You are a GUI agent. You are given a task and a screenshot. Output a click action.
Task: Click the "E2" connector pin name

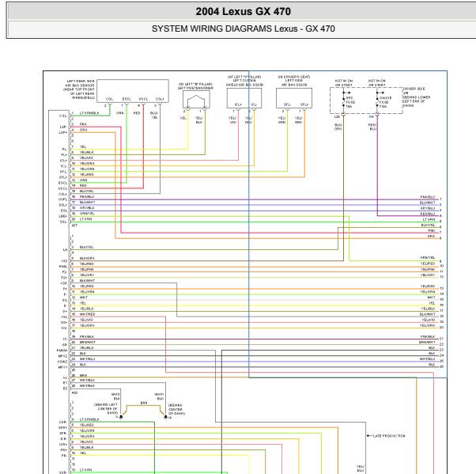(65, 389)
